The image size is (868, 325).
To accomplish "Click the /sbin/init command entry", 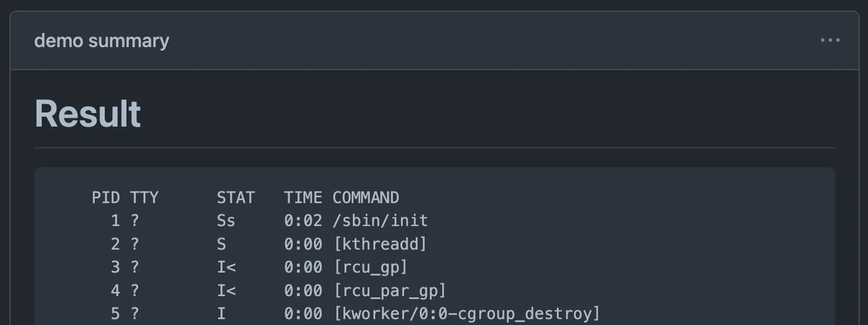I will tap(380, 221).
